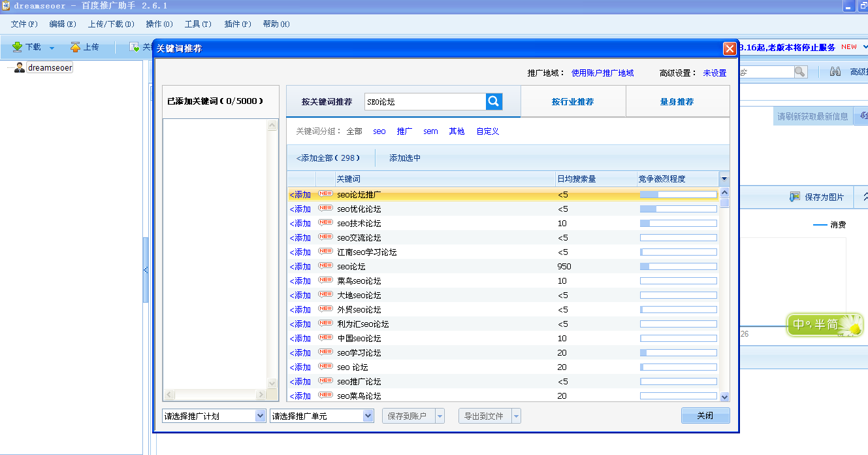Click 添加选中
The height and width of the screenshot is (455, 868).
[x=405, y=158]
